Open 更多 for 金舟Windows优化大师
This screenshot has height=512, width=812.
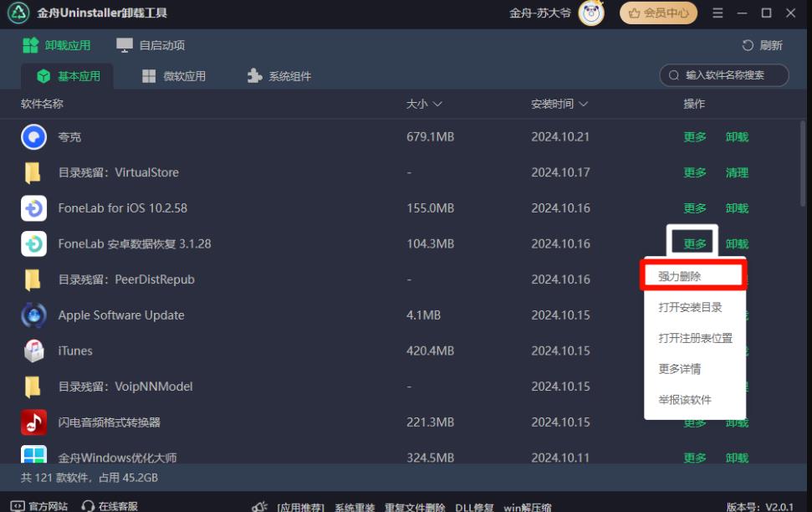pos(694,458)
